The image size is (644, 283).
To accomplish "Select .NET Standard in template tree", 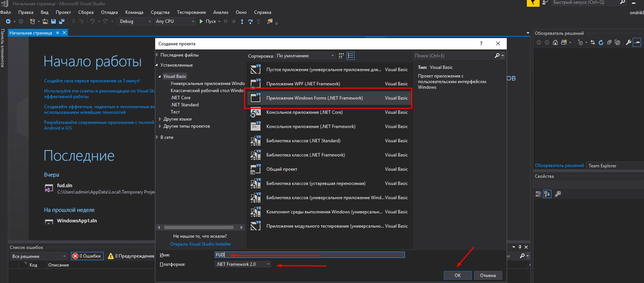I will click(185, 105).
